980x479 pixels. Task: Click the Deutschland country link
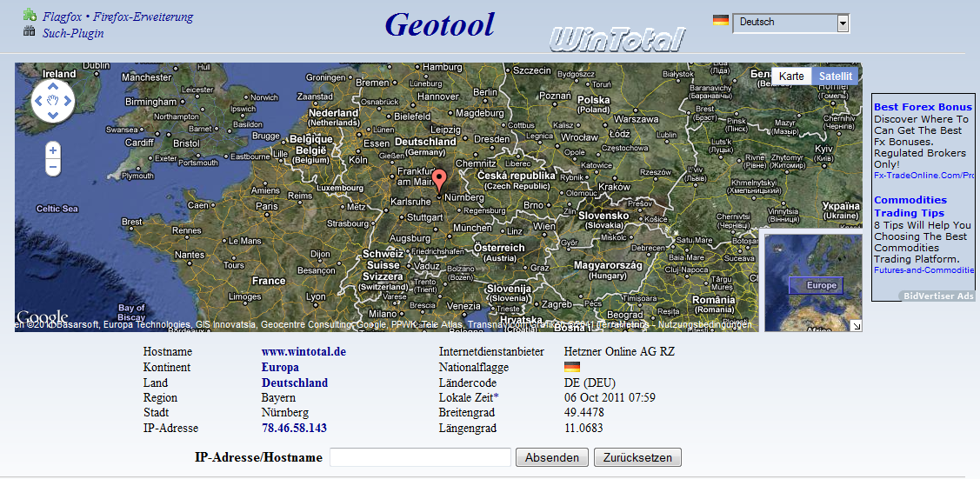click(x=295, y=383)
